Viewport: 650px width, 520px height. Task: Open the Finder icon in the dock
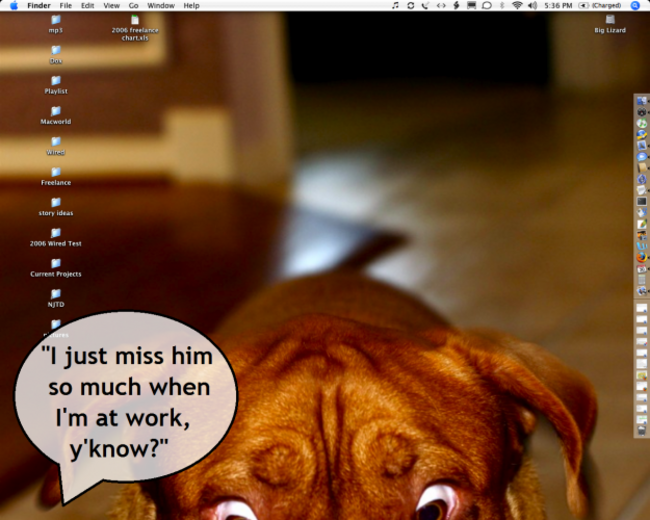pos(642,101)
